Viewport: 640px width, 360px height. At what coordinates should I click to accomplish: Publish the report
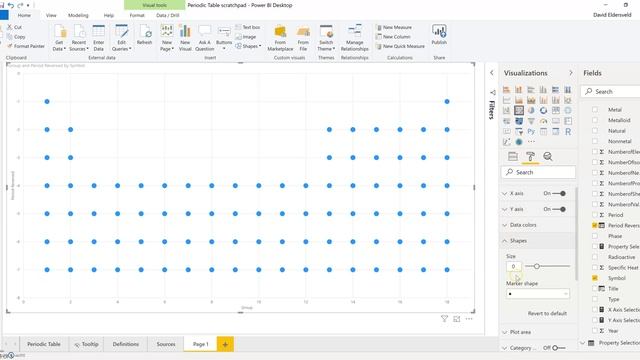[x=439, y=35]
